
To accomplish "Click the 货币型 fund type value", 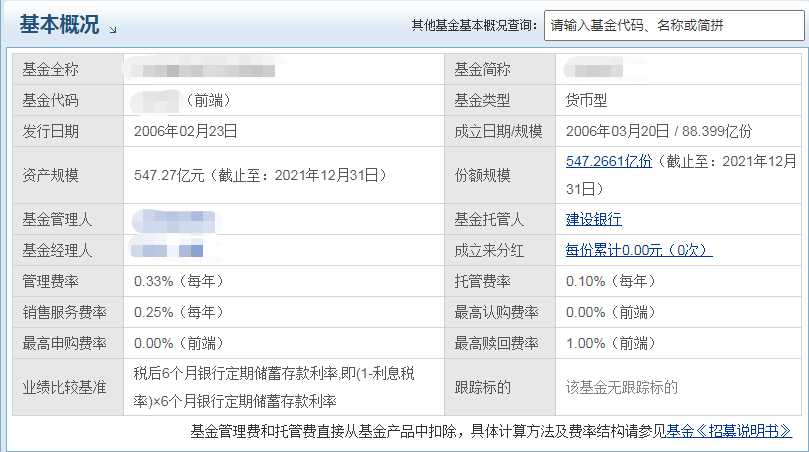I will tap(586, 101).
